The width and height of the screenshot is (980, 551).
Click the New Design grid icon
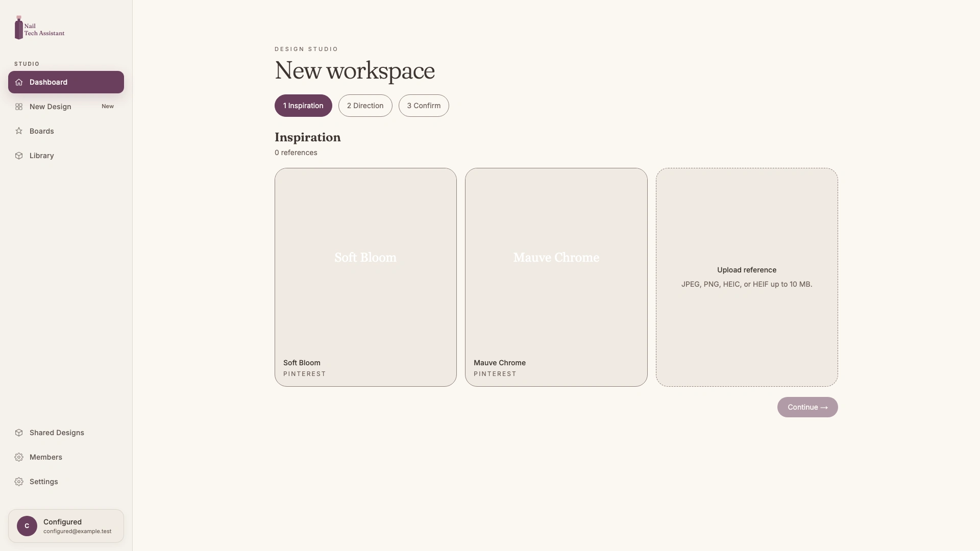tap(19, 107)
